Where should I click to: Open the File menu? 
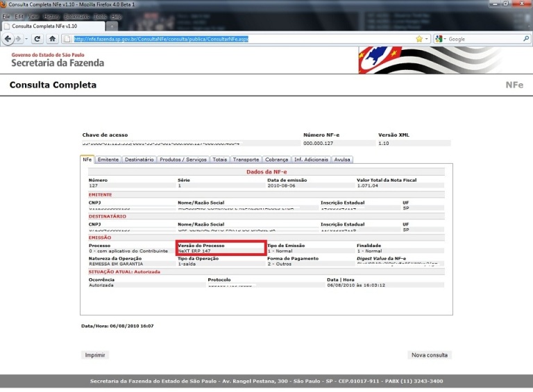(6, 17)
